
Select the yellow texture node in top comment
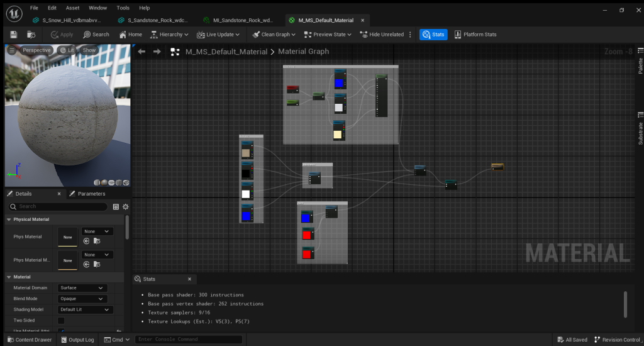point(339,130)
